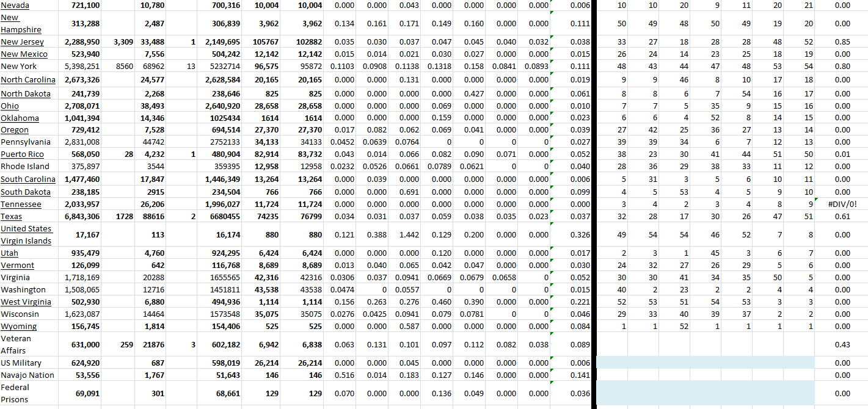Click the Navajo Nation label cell
868x409 pixels.
[27, 375]
